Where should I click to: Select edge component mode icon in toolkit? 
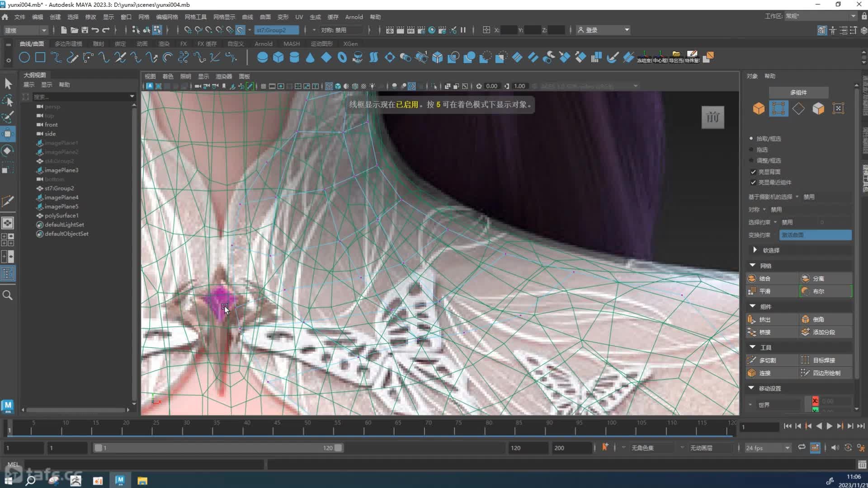coord(798,108)
